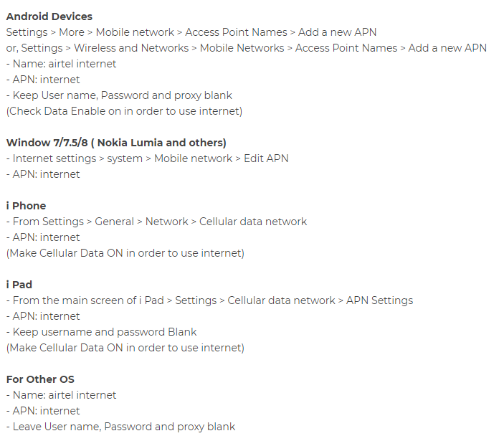
Task: Click the For Other OS heading
Action: tap(40, 379)
